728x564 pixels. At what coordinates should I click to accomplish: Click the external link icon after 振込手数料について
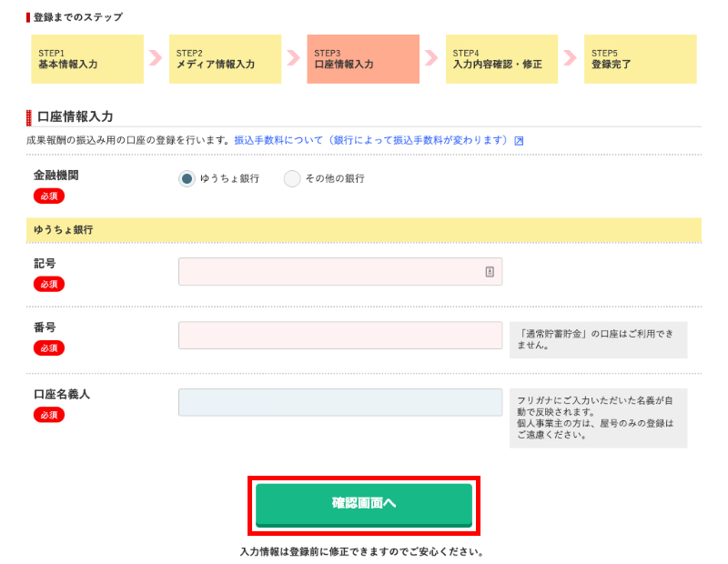pos(519,141)
